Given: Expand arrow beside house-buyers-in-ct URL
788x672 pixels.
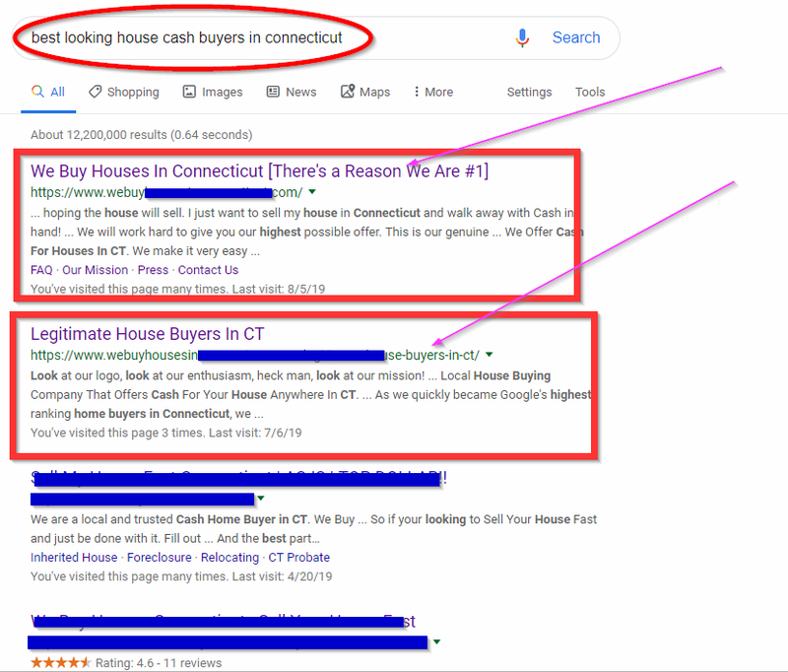Looking at the screenshot, I should pyautogui.click(x=489, y=355).
